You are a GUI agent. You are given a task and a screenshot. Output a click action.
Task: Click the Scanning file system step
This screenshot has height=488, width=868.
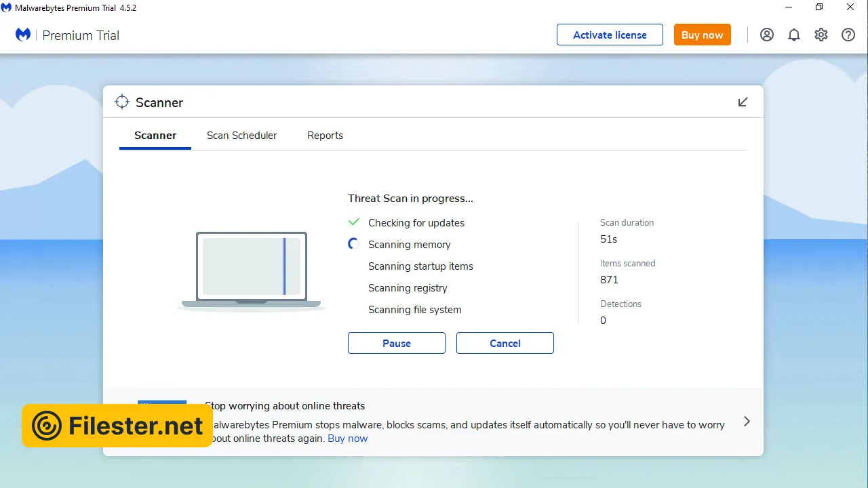(414, 310)
